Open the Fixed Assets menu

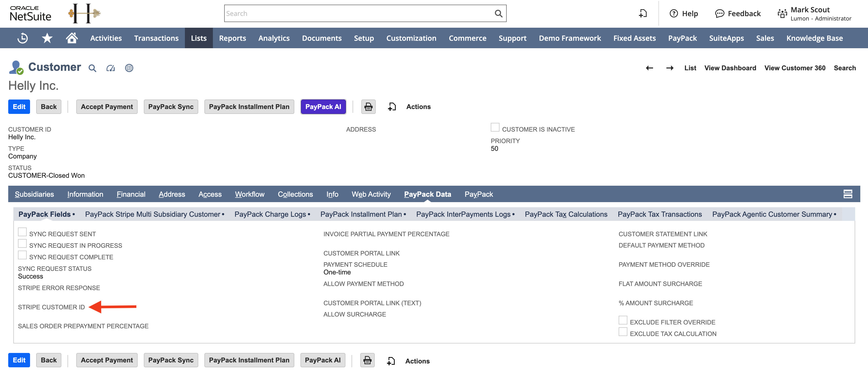pyautogui.click(x=635, y=38)
